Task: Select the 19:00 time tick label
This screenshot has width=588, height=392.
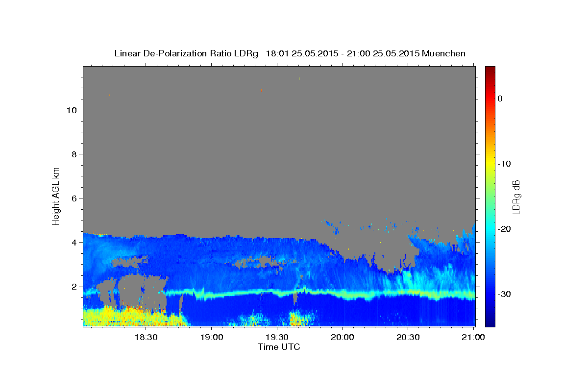Action: coord(211,337)
